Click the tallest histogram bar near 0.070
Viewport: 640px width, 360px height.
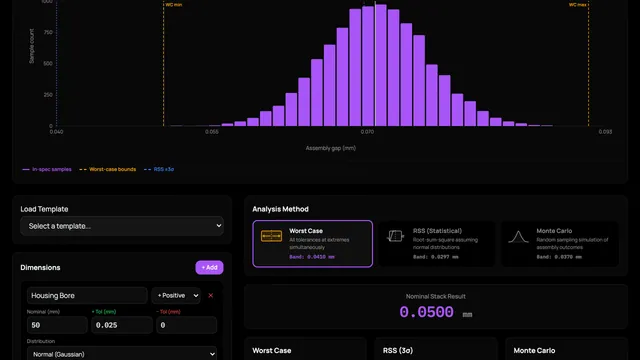pos(380,65)
